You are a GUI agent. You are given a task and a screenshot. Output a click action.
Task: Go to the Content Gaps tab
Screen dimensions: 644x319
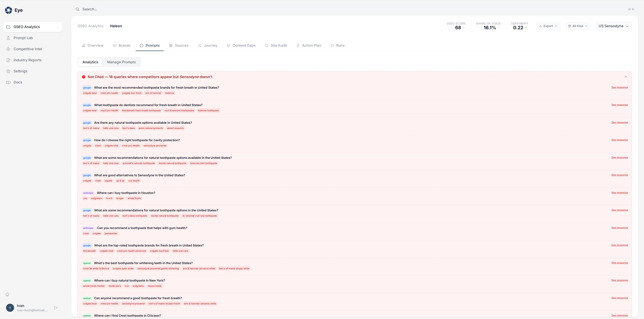[x=241, y=45]
